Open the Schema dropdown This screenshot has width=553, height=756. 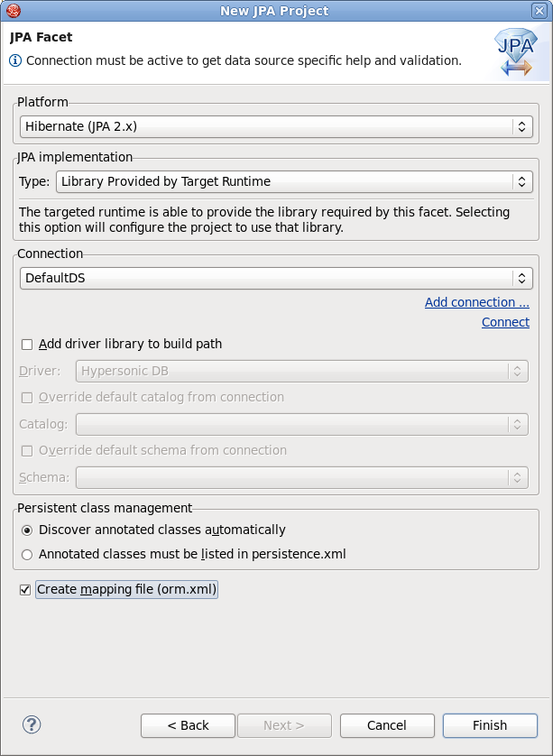click(519, 477)
